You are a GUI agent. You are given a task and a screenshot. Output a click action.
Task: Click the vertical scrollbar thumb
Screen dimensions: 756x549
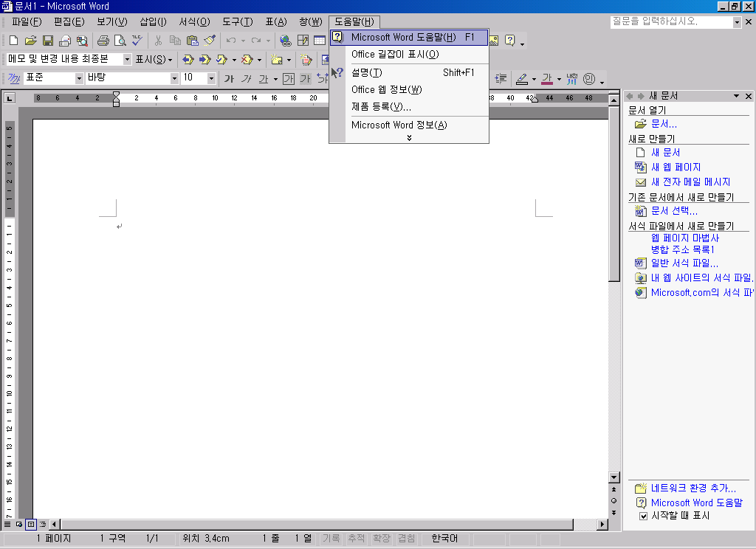pos(614,194)
